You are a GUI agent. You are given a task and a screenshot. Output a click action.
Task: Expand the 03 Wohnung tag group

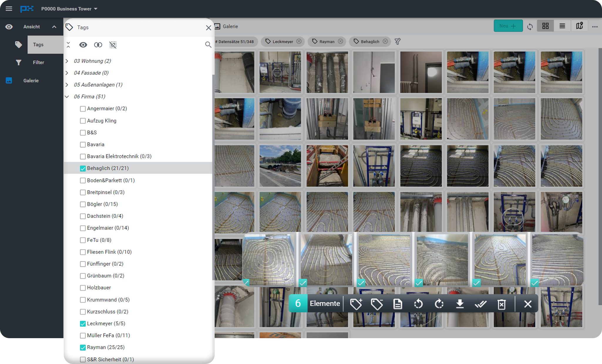click(67, 61)
